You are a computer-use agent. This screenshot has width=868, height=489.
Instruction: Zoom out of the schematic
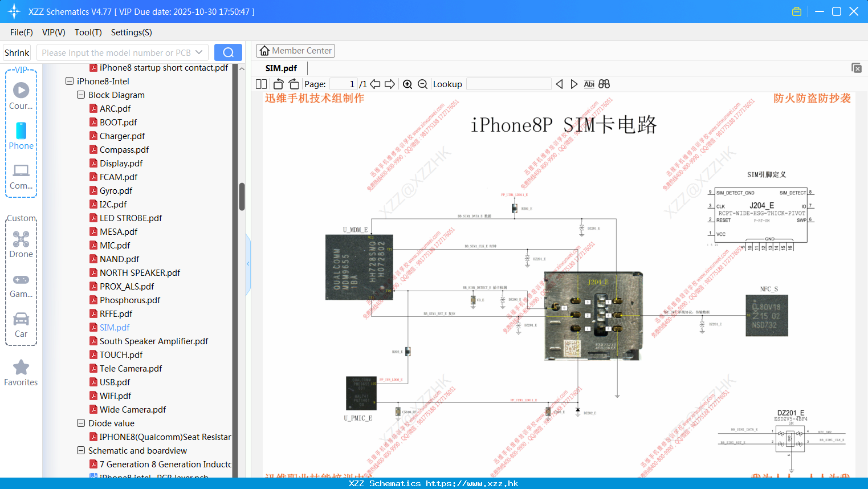[x=422, y=84]
